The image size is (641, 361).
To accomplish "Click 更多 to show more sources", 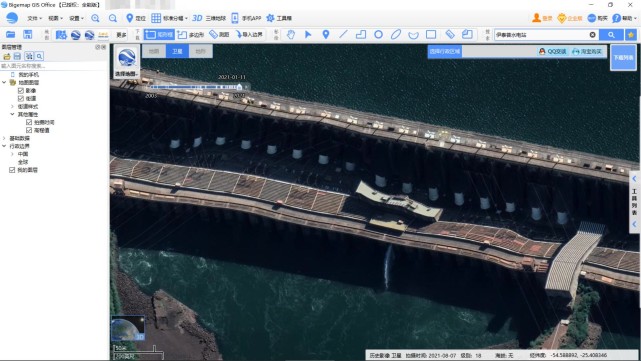I will coord(121,35).
